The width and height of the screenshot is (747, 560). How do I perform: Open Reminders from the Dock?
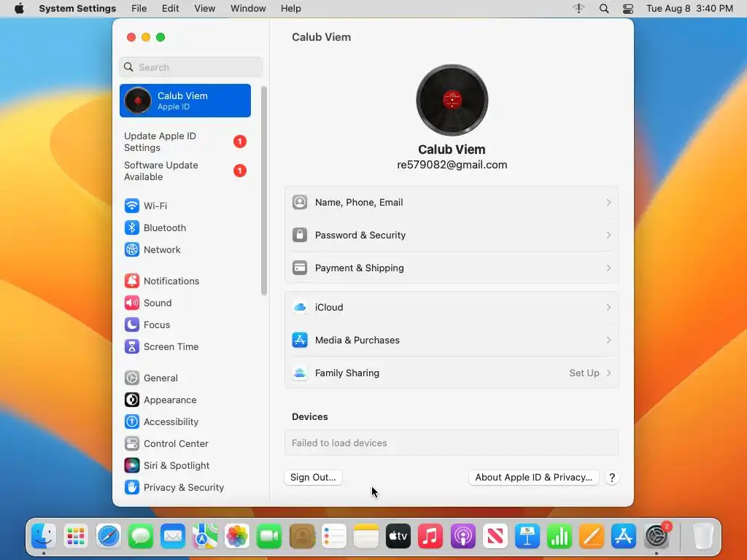click(x=334, y=536)
